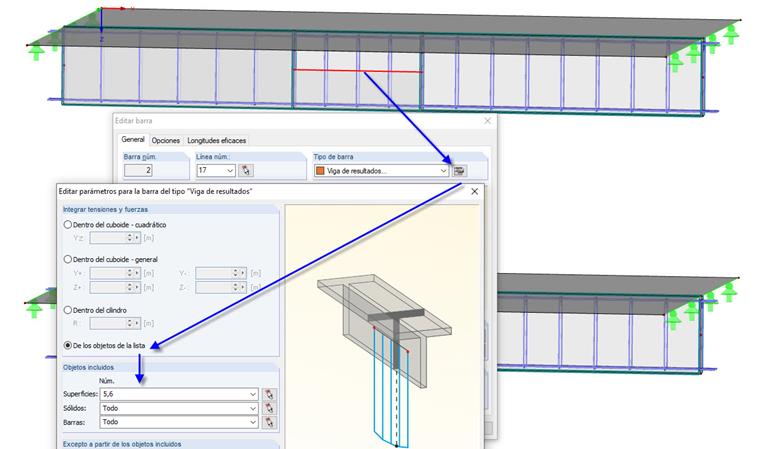Viewport: 760px width, 449px height.
Task: Pick solids graphically using Sólidos icon
Action: (269, 408)
